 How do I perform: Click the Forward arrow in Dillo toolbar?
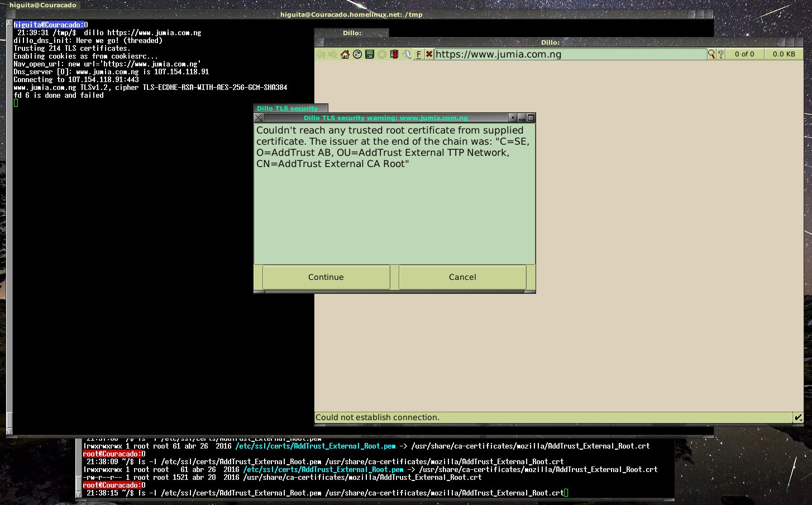(x=333, y=54)
